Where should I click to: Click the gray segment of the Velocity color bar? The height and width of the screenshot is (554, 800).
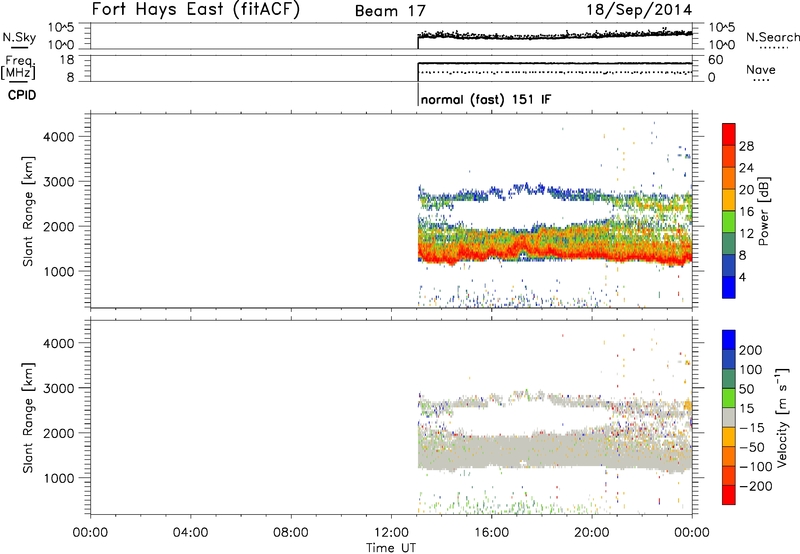(x=729, y=418)
